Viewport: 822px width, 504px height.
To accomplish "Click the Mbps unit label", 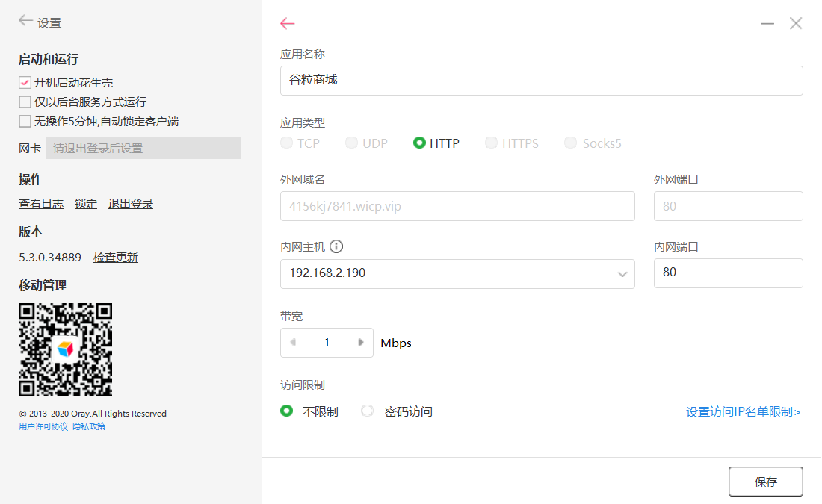I will pyautogui.click(x=396, y=343).
